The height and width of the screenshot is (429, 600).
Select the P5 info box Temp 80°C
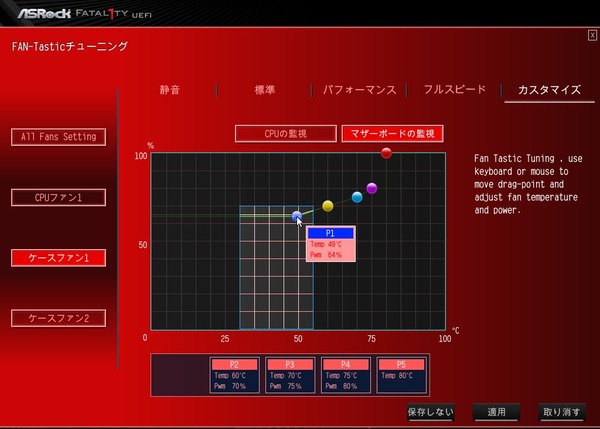point(401,375)
